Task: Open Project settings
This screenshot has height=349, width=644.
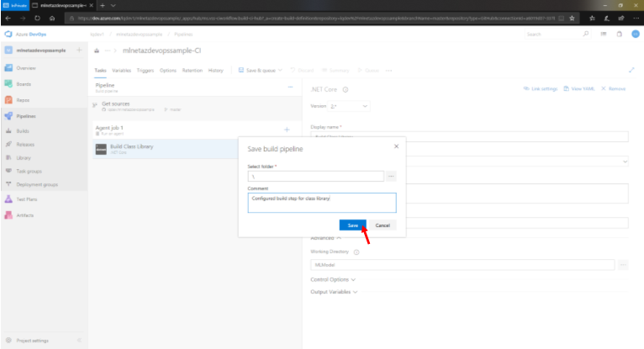Action: pos(33,341)
